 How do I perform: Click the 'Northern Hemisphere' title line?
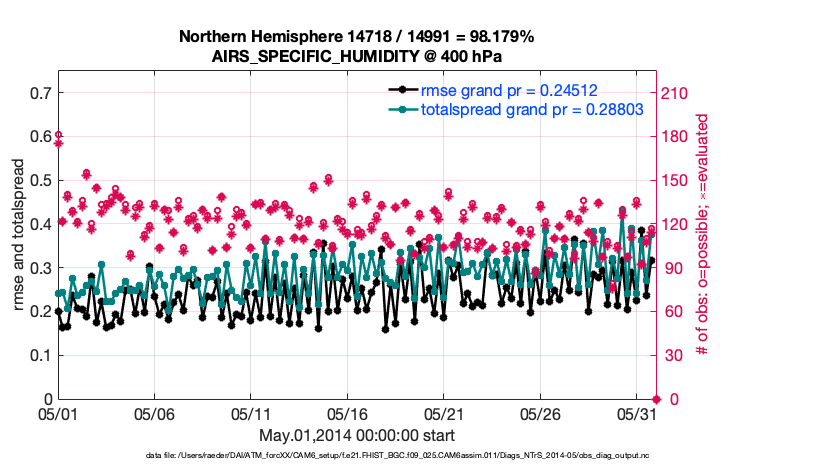(356, 37)
